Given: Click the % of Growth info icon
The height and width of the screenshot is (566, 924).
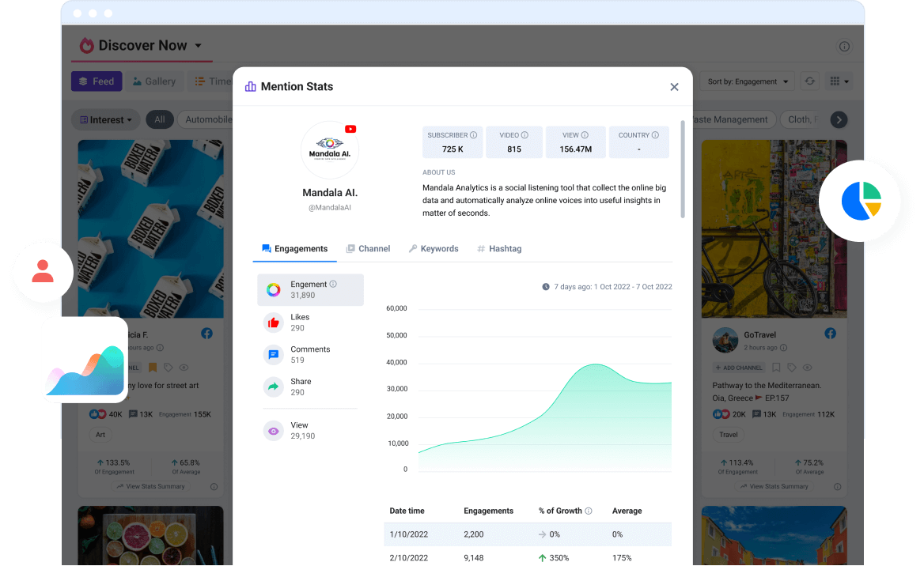Looking at the screenshot, I should tap(589, 511).
